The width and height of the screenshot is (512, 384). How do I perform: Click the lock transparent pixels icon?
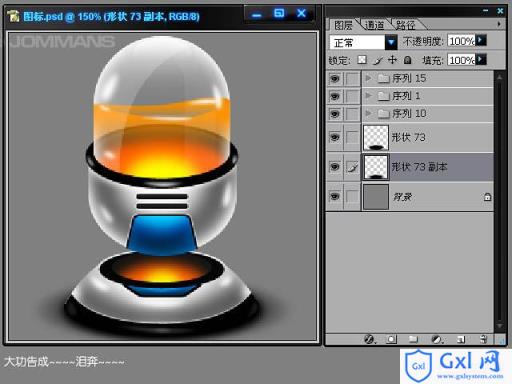362,60
